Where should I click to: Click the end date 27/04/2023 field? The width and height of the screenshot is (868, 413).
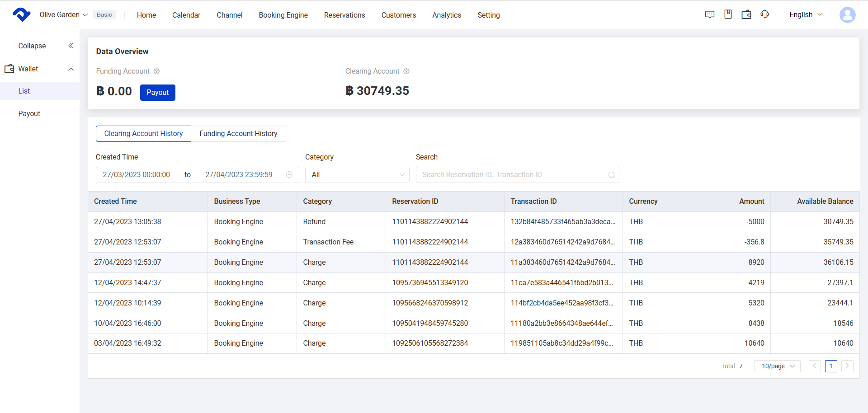tap(239, 175)
